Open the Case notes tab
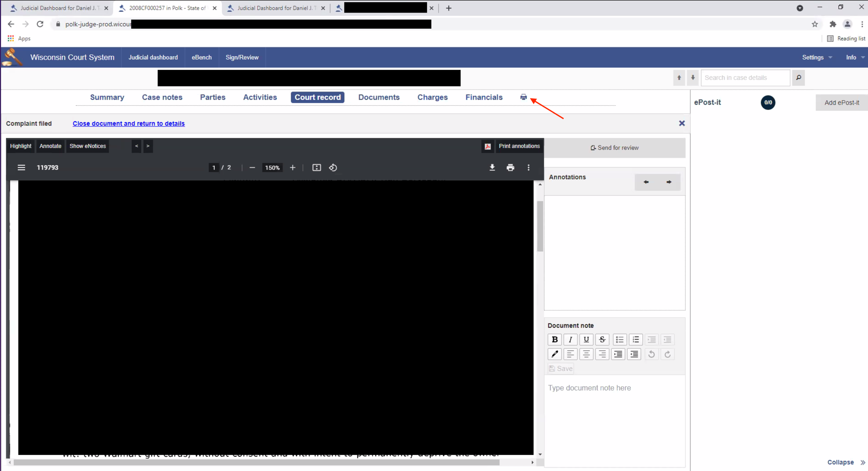Viewport: 868px width, 471px height. (x=162, y=97)
